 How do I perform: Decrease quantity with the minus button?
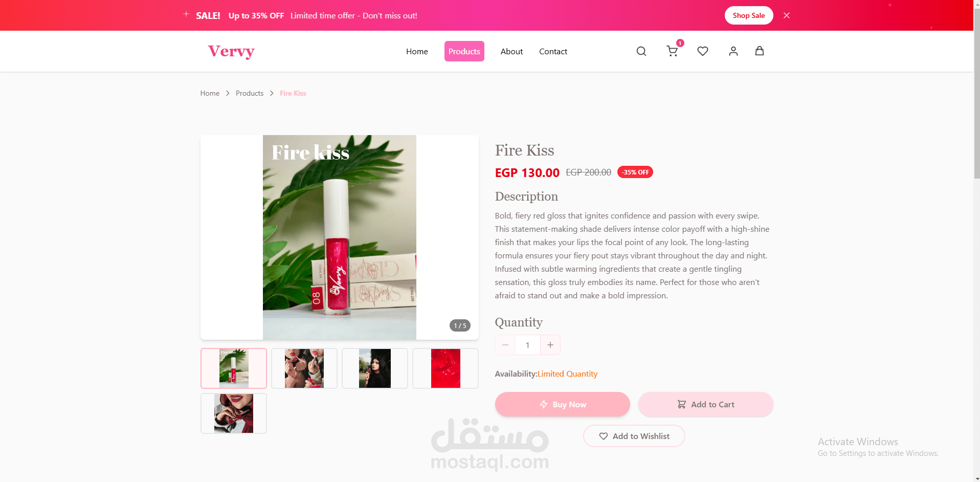[505, 345]
